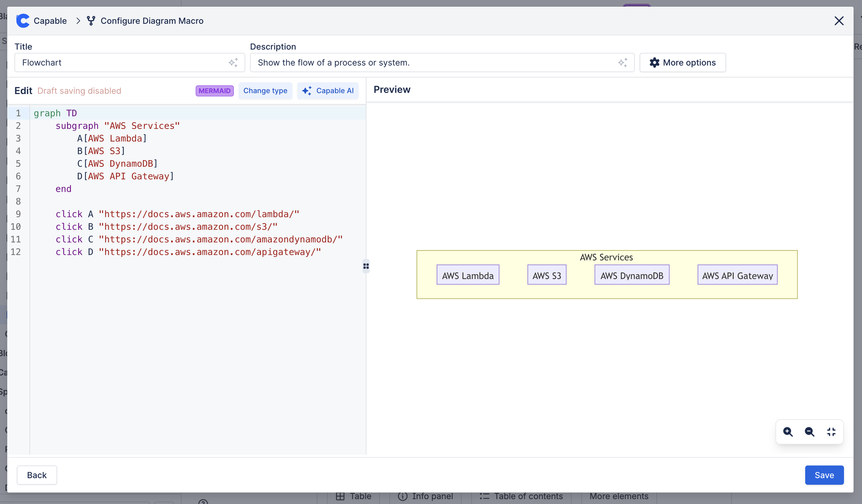Click the Capable logo icon
The image size is (862, 504).
tap(23, 21)
